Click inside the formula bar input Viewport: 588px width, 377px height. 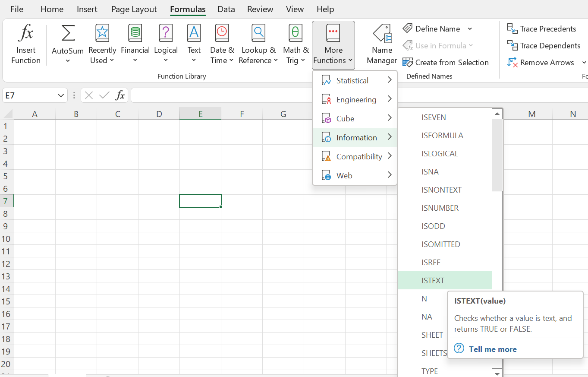[x=359, y=95]
